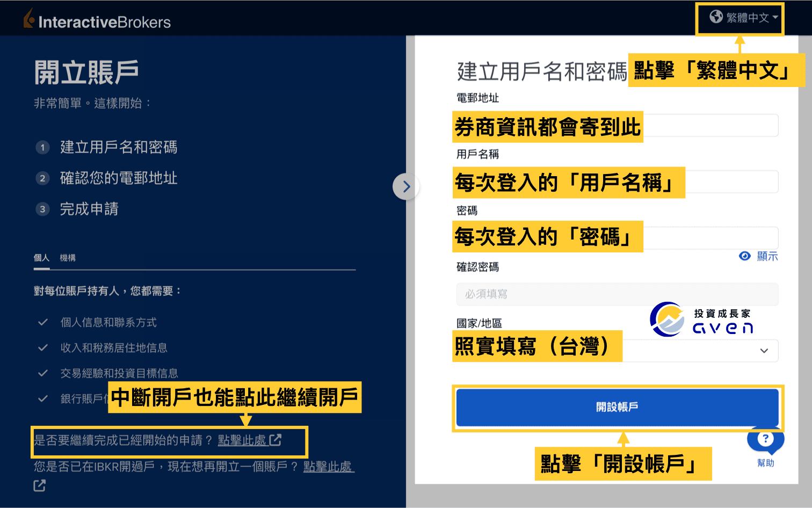Viewport: 812px width, 508px height.
Task: Click the globe icon beside 繁體中文
Action: [x=716, y=17]
